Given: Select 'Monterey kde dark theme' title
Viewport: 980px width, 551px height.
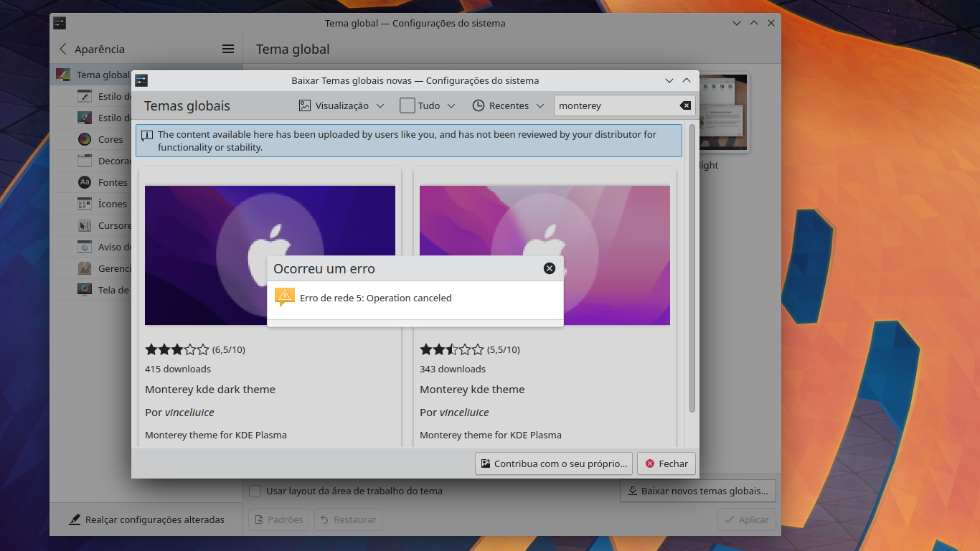Looking at the screenshot, I should point(210,390).
